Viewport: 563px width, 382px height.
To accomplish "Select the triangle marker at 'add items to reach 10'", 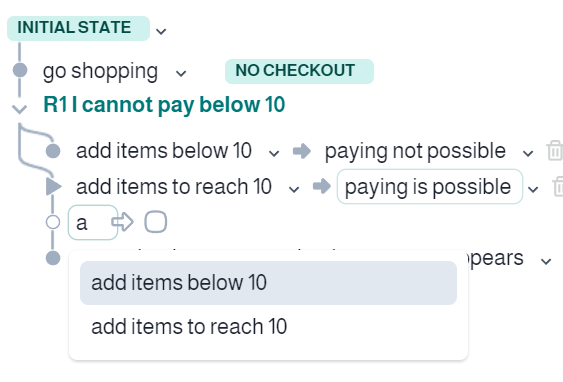I will [x=53, y=187].
